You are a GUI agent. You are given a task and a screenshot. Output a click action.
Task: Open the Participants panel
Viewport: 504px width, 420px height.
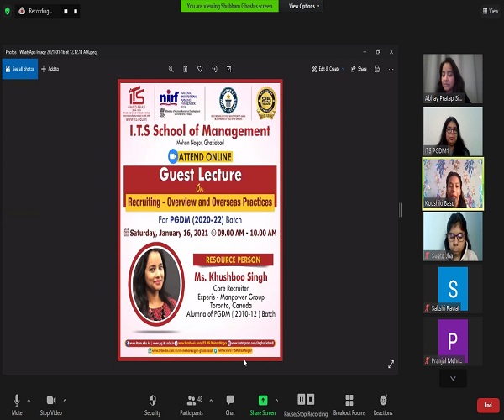(192, 404)
